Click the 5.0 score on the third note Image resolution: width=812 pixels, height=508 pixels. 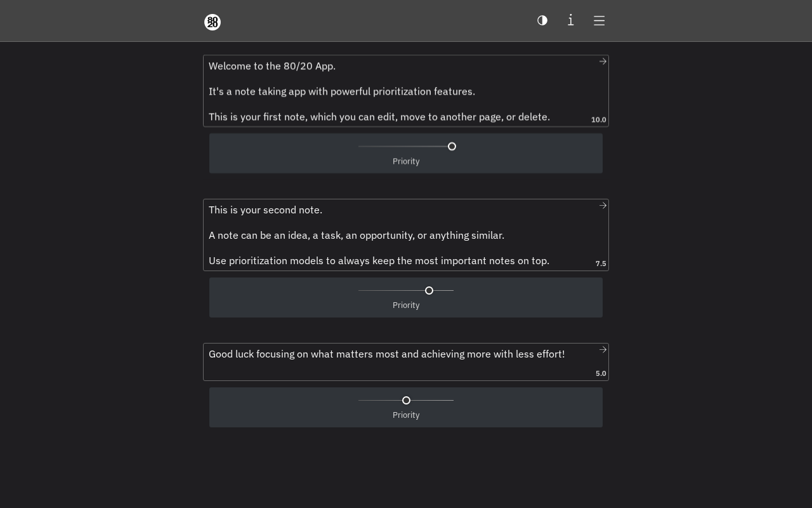[601, 374]
